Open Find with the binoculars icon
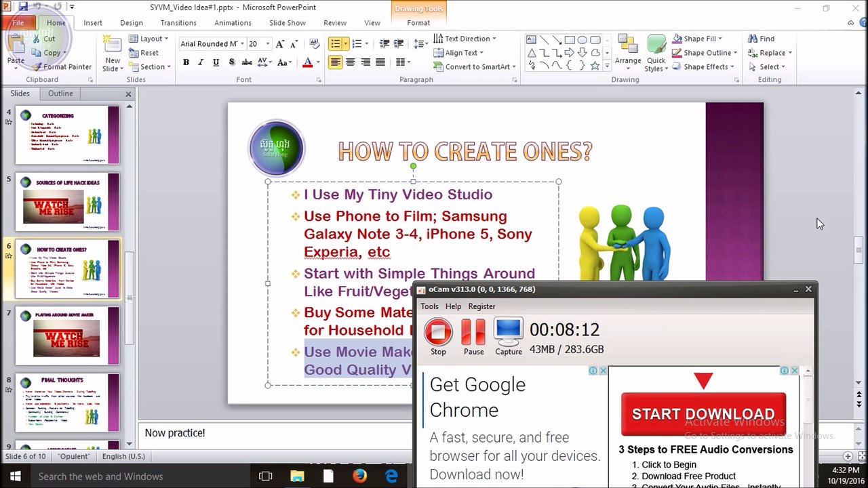Viewport: 868px width, 488px height. [x=761, y=39]
